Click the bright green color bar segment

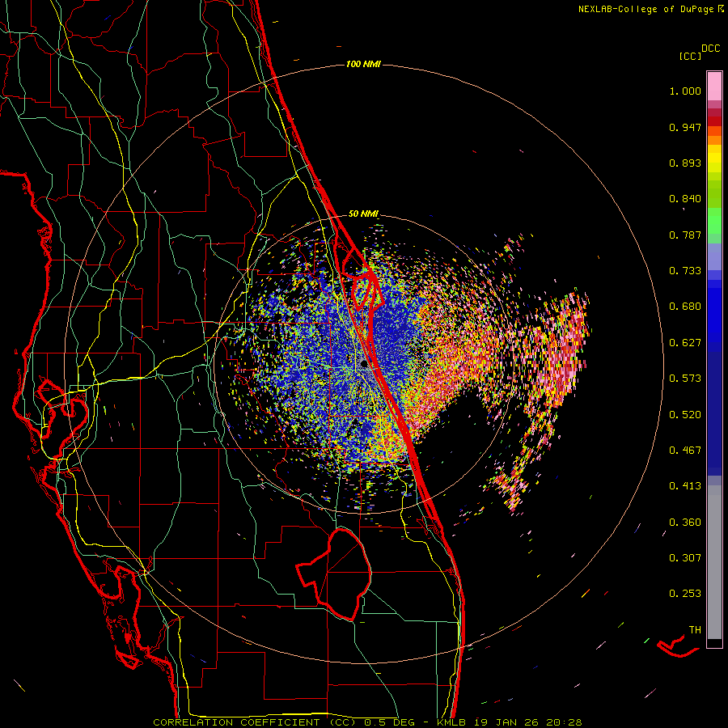[x=714, y=221]
